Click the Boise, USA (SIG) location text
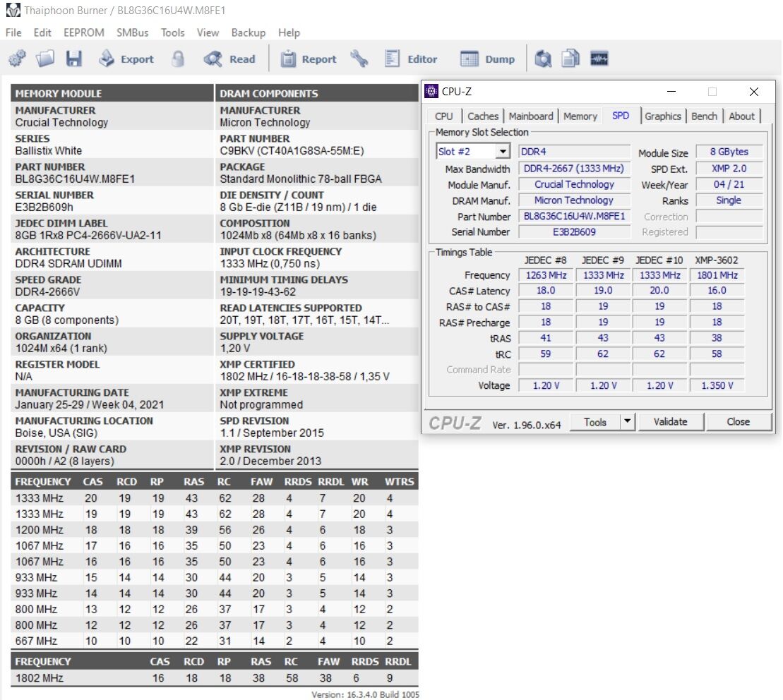Screen dimensions: 783x700 point(56,433)
